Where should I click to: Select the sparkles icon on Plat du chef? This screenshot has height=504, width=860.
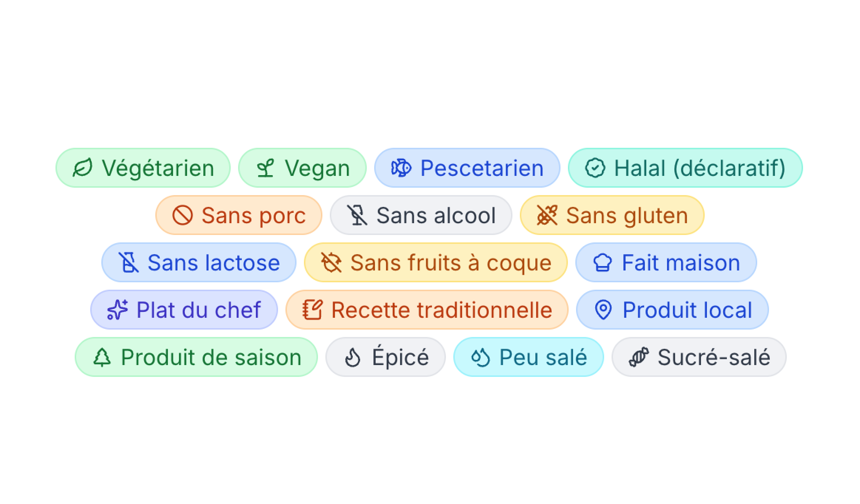pos(117,310)
